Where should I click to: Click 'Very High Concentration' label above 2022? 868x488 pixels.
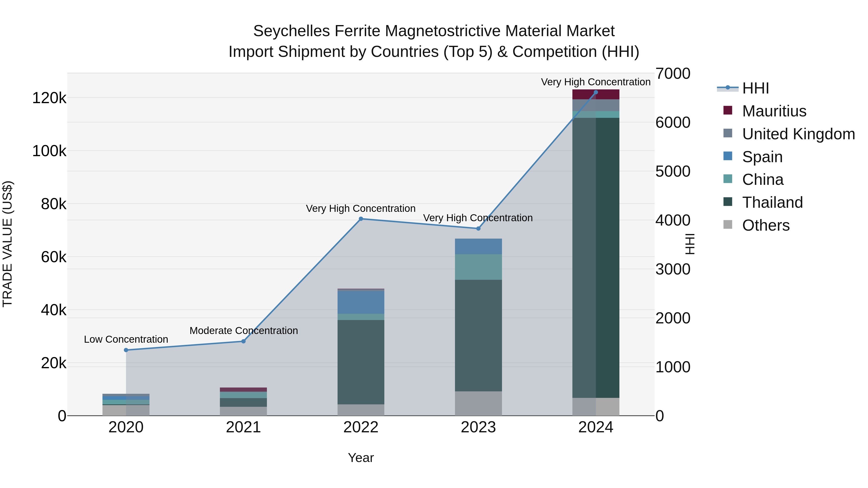click(361, 208)
